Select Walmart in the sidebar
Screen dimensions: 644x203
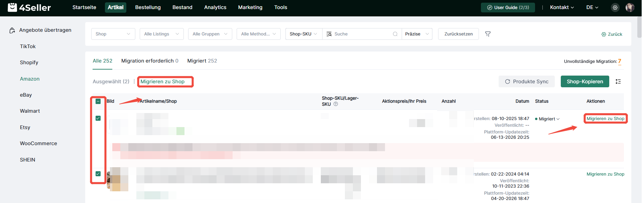30,111
